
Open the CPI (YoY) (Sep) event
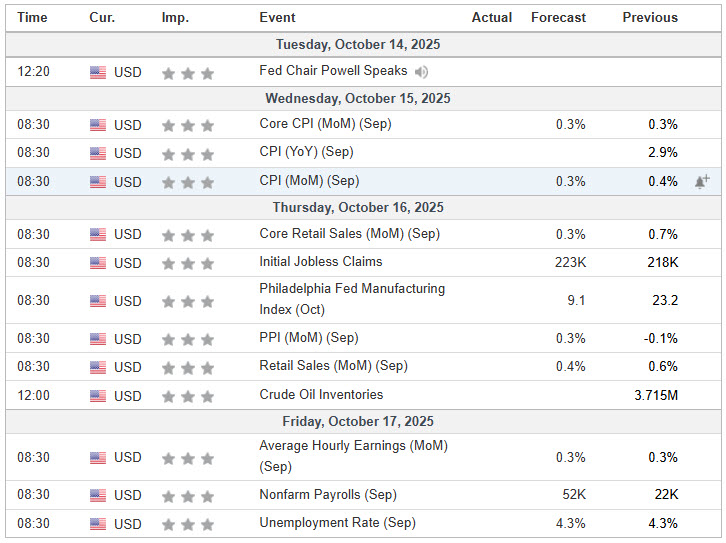[306, 152]
